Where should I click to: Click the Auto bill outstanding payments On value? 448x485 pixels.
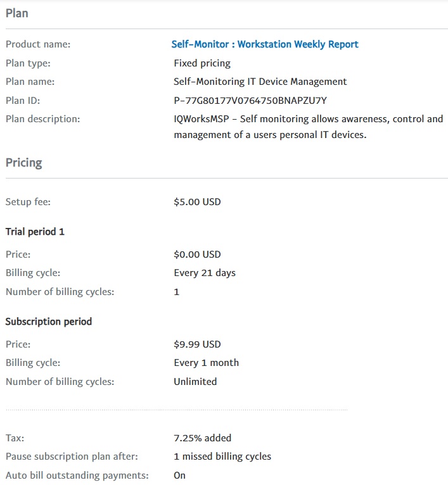(180, 475)
